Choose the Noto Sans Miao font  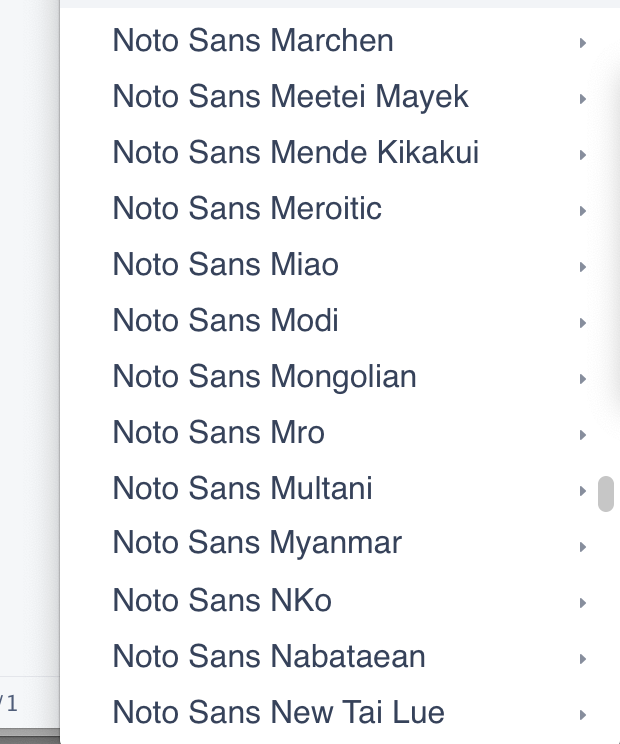pos(225,265)
